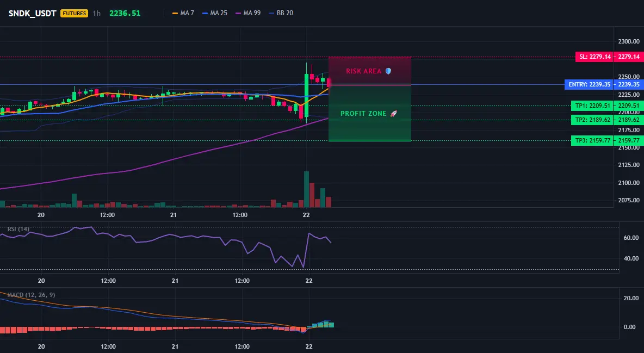Click the MACD (12, 26, 9) indicator label
Viewport: 644px width, 353px height.
point(31,295)
